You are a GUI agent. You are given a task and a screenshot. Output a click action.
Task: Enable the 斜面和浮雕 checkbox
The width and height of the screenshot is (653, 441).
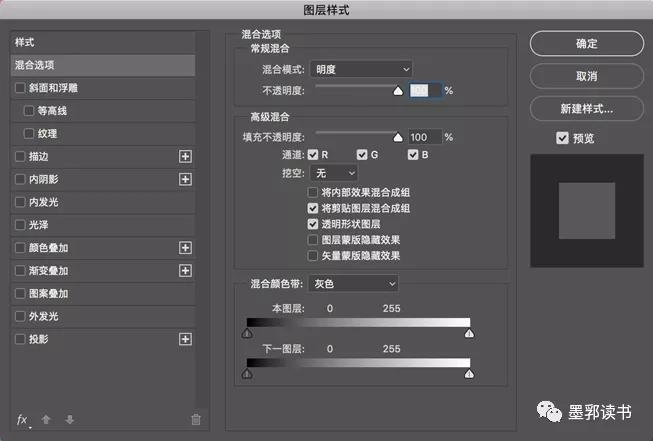pos(20,88)
